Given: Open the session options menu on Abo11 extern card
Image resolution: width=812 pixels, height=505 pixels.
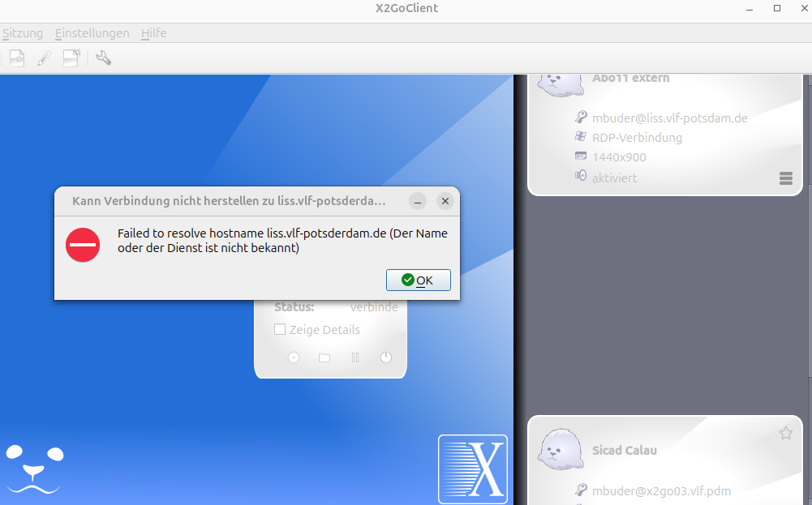Looking at the screenshot, I should point(784,178).
